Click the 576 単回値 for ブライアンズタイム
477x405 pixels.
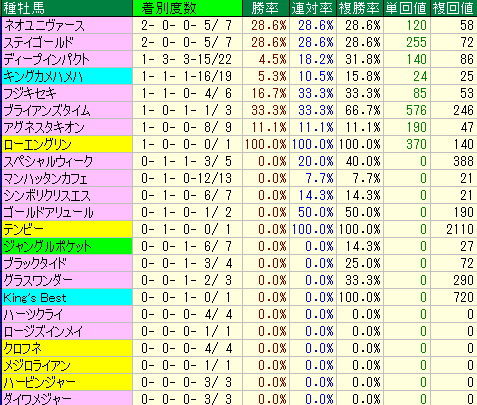(x=416, y=111)
